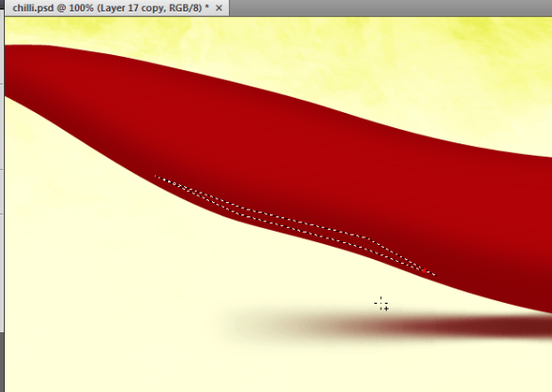Close the chilli.psd document tab
This screenshot has height=392, width=552.
(219, 8)
